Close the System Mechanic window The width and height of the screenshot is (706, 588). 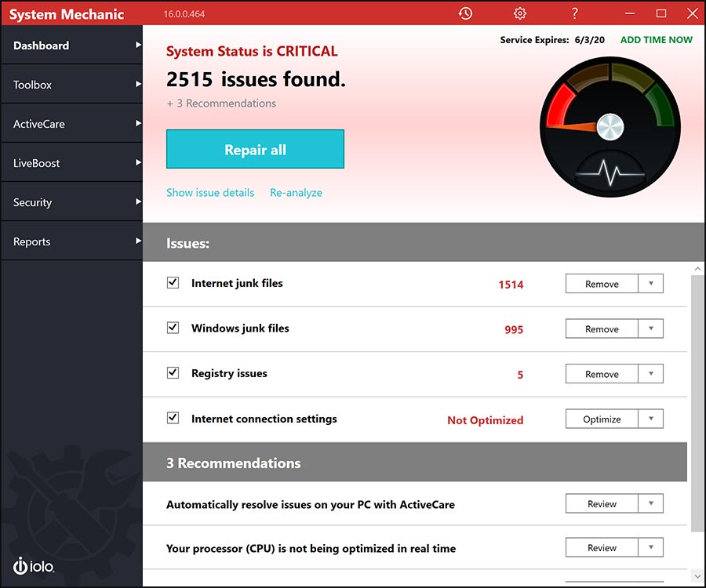[x=693, y=13]
